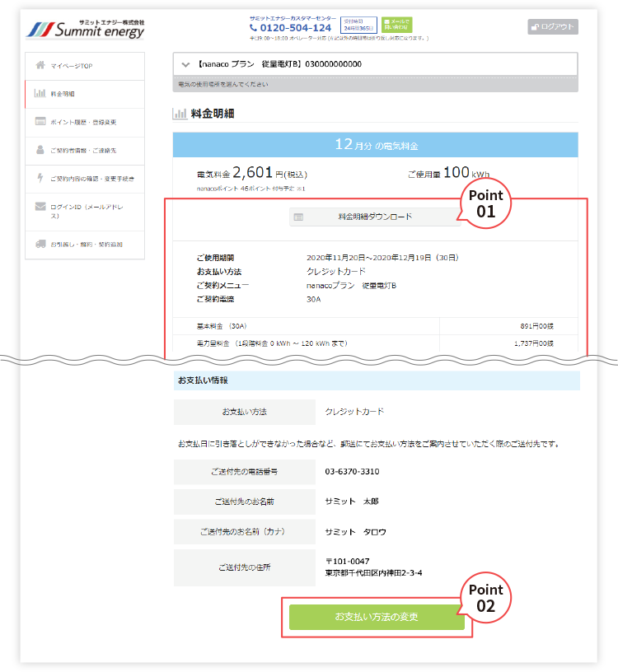Click the card icon for ポイント履歴・登録変更
618x672 pixels.
(x=40, y=122)
